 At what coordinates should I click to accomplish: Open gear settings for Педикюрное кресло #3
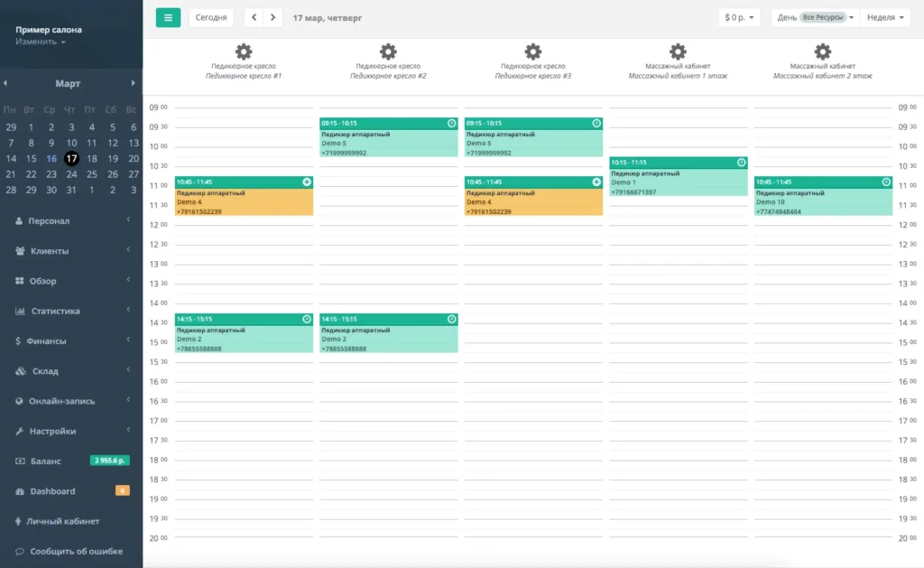point(532,51)
